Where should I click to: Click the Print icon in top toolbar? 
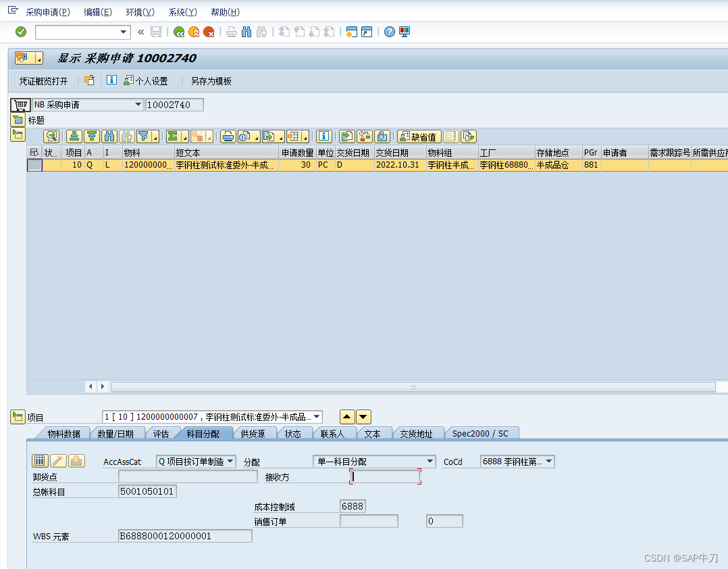[x=231, y=32]
